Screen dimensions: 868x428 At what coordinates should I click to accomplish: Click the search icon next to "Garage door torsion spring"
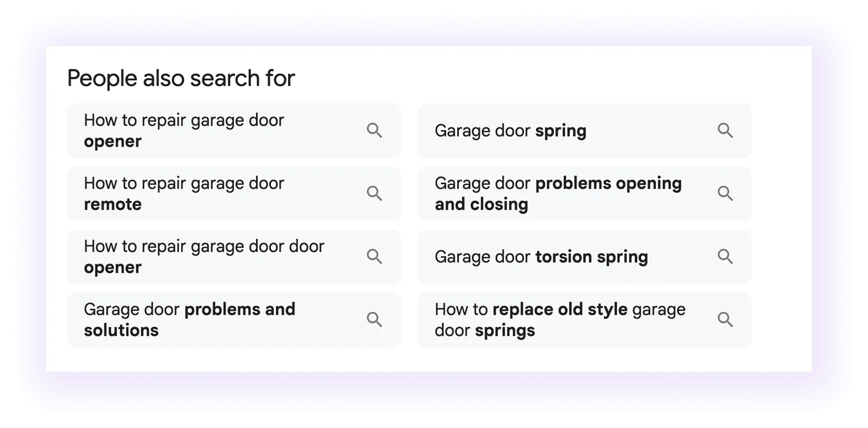725,257
